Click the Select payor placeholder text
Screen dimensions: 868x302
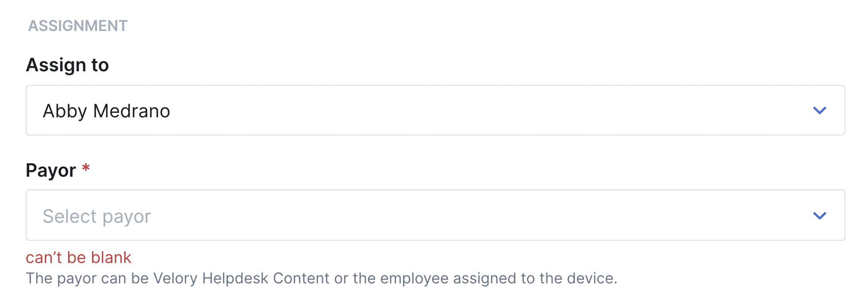(x=97, y=217)
